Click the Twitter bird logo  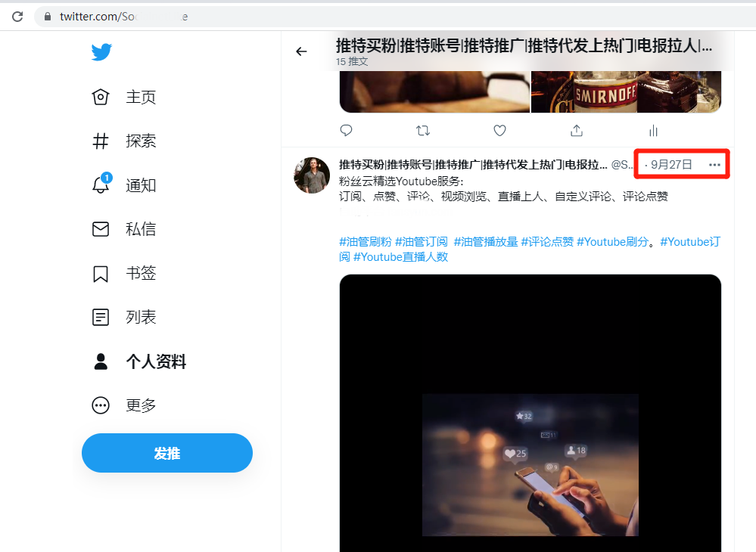pos(101,52)
